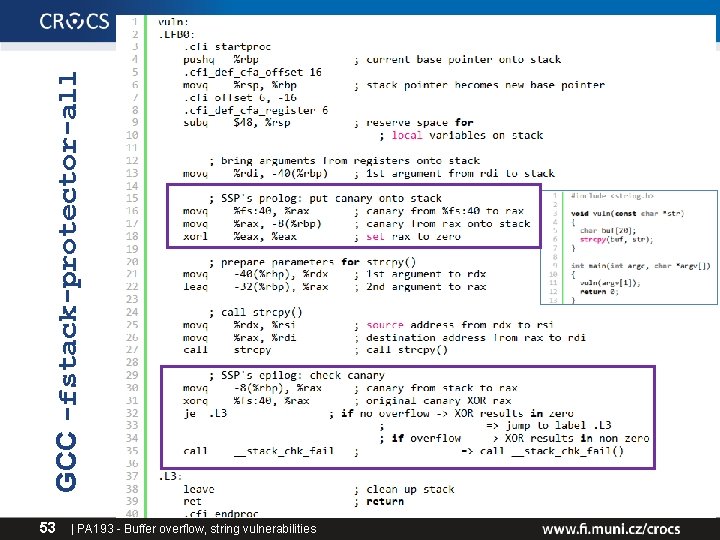Select the vertical title 'GCC -fstack-protector-all'
The width and height of the screenshot is (720, 540).
67,281
